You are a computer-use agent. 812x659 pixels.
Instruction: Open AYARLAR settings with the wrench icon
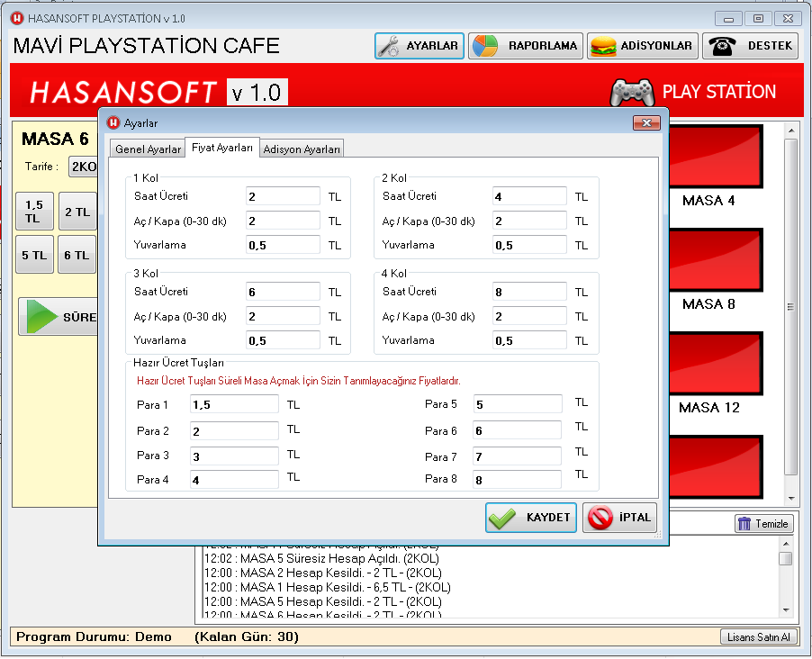[x=419, y=46]
